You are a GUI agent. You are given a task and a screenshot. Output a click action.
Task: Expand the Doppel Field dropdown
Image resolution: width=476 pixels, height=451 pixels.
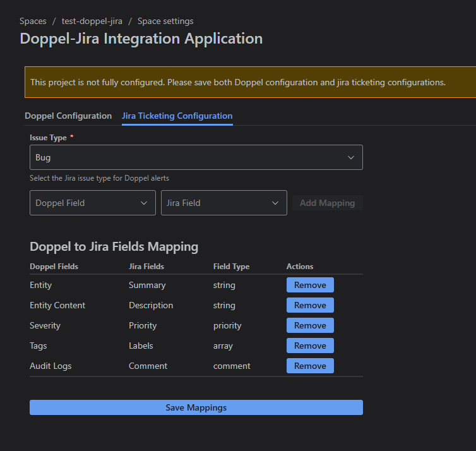click(x=93, y=203)
